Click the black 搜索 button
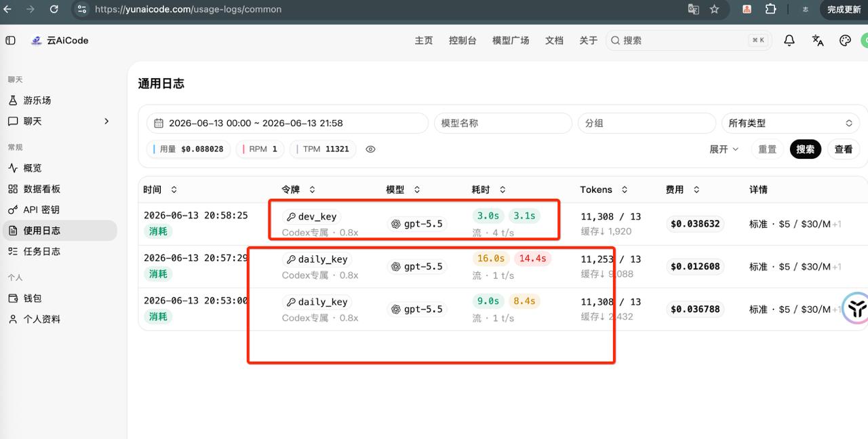The height and width of the screenshot is (439, 868). (806, 149)
